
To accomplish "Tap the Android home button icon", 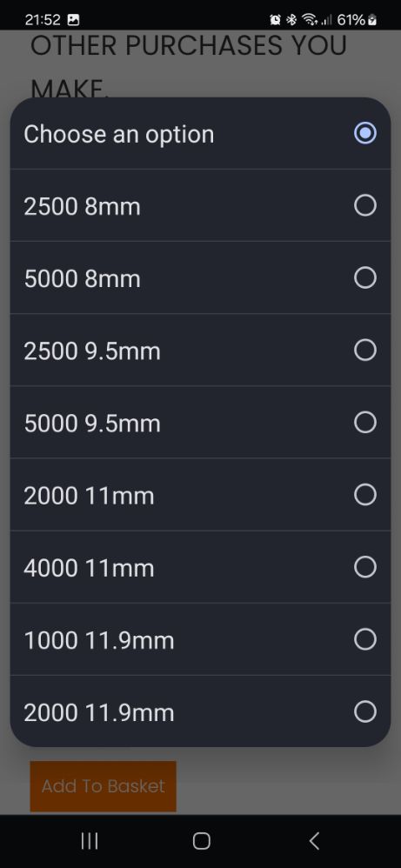I will (x=201, y=841).
